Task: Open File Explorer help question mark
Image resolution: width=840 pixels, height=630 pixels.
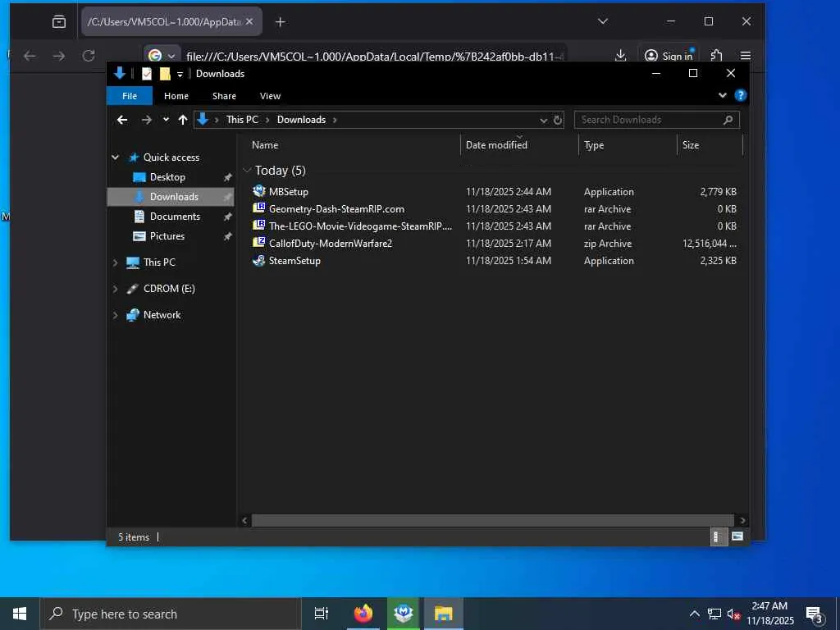Action: point(741,95)
